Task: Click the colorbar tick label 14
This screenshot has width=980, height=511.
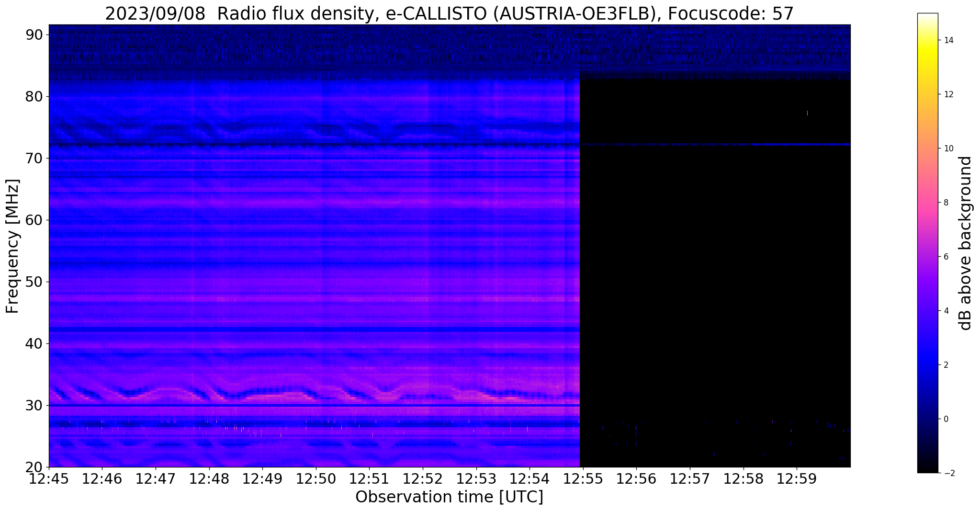Action: click(948, 40)
